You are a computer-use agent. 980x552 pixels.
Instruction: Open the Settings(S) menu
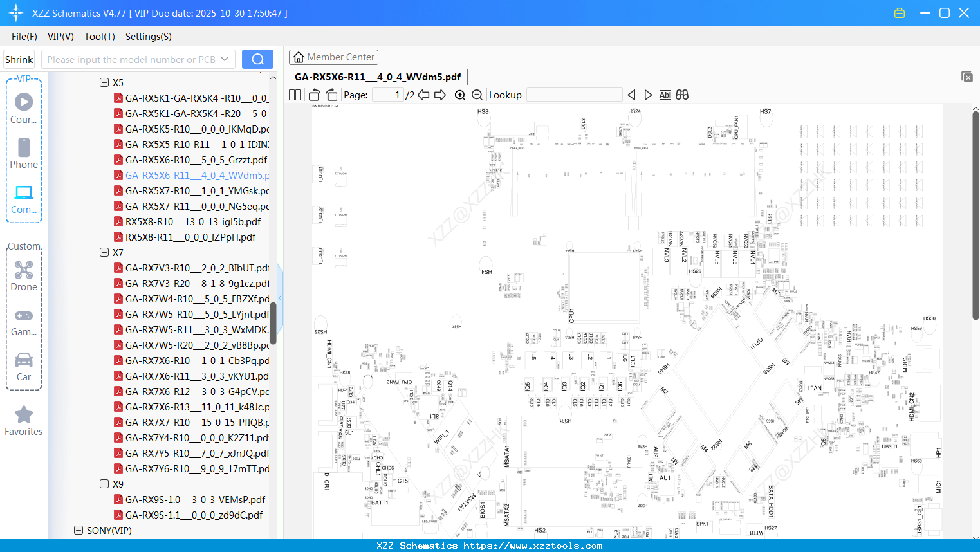click(x=149, y=37)
